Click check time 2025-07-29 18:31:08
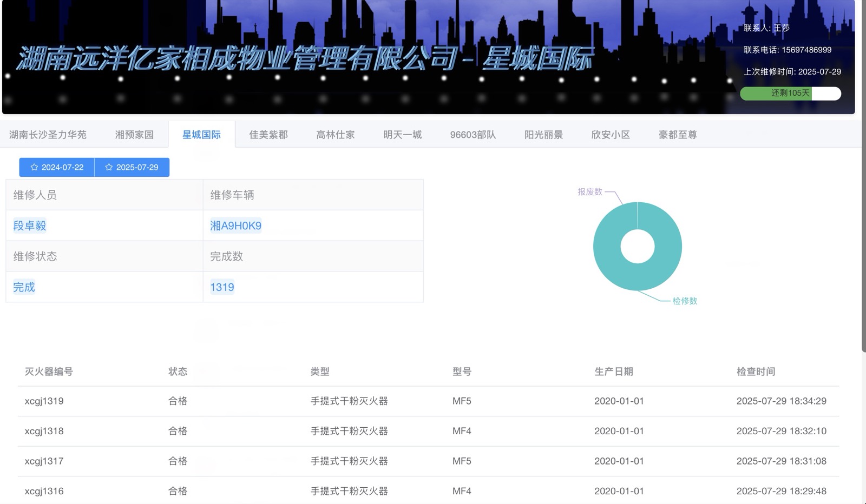866x504 pixels. point(781,461)
